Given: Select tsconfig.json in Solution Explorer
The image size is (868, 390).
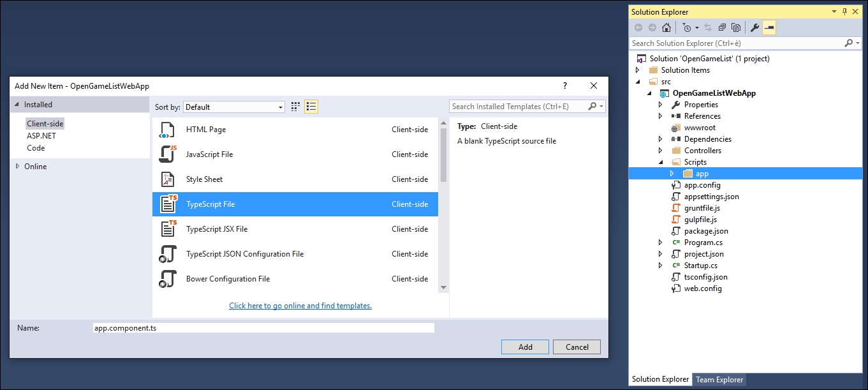Looking at the screenshot, I should [x=706, y=277].
